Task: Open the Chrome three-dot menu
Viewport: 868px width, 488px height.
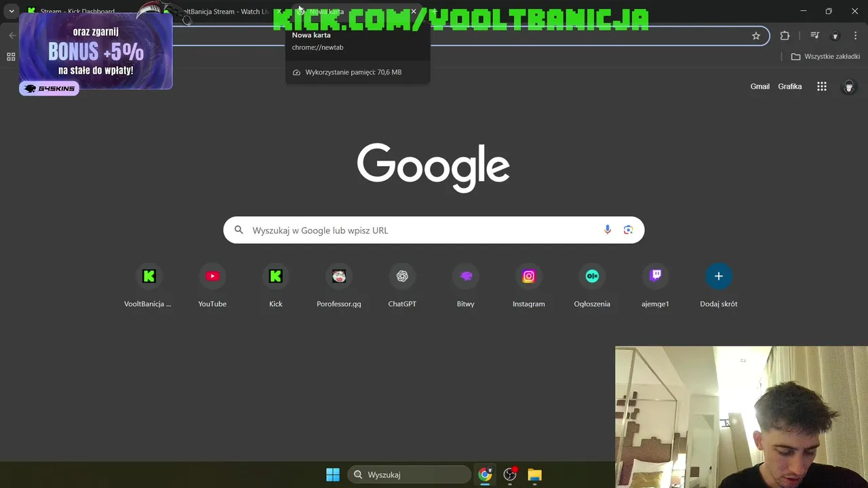Action: (855, 36)
